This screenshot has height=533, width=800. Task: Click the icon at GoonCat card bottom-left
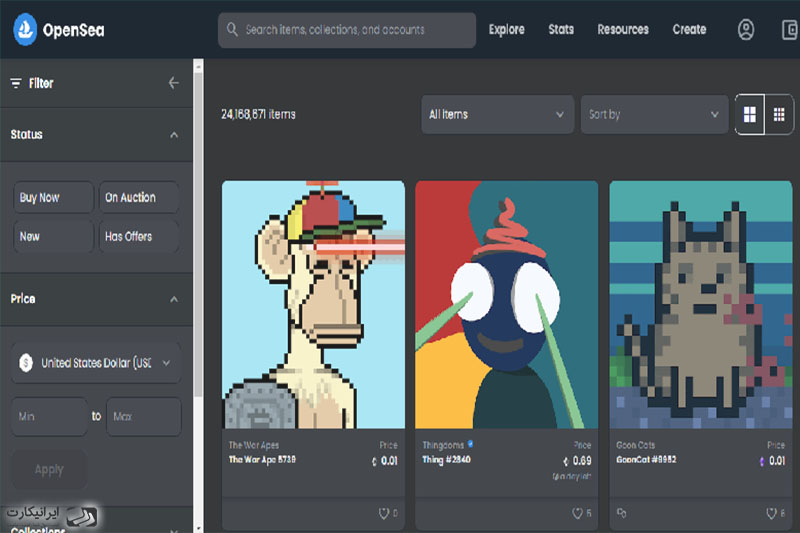coord(621,513)
